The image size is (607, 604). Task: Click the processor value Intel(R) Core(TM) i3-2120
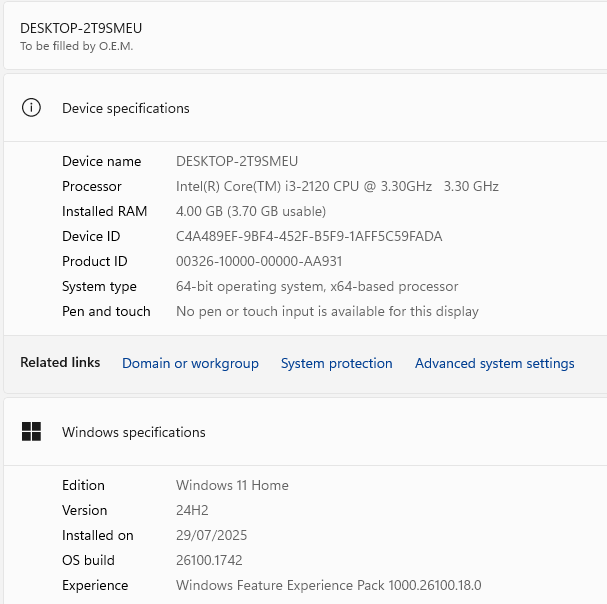point(337,186)
